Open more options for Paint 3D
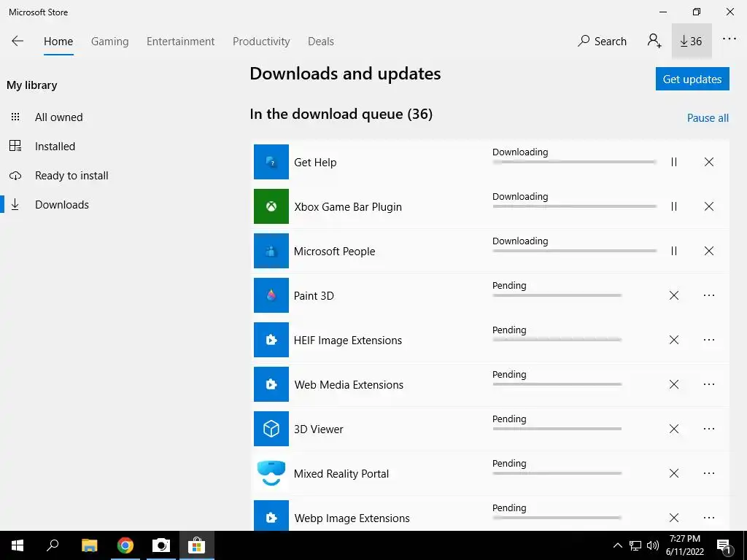 pyautogui.click(x=709, y=295)
